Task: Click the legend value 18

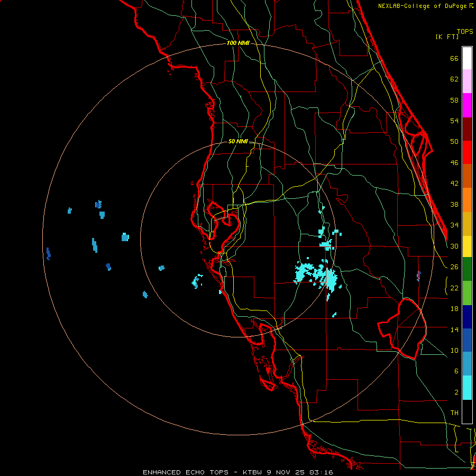Action: 454,309
